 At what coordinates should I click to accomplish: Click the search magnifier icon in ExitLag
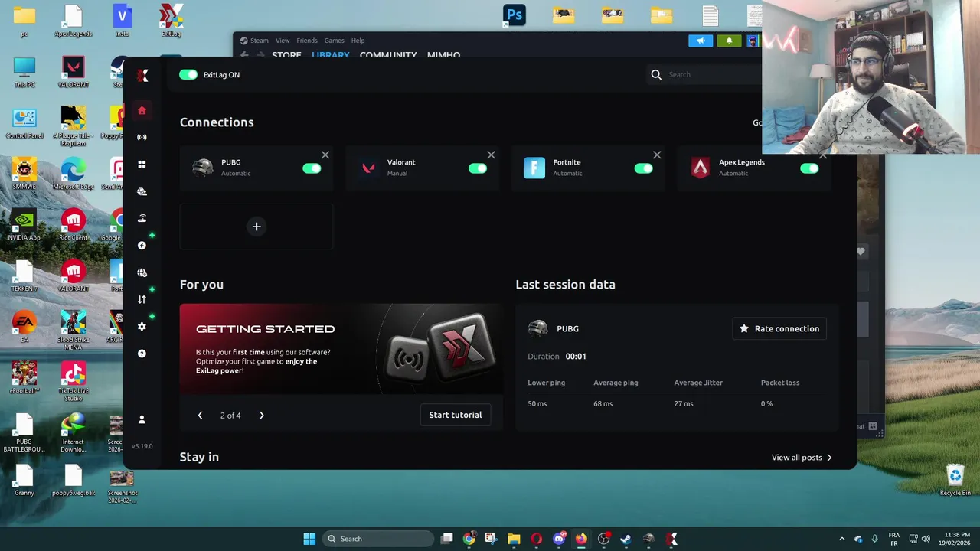(656, 74)
